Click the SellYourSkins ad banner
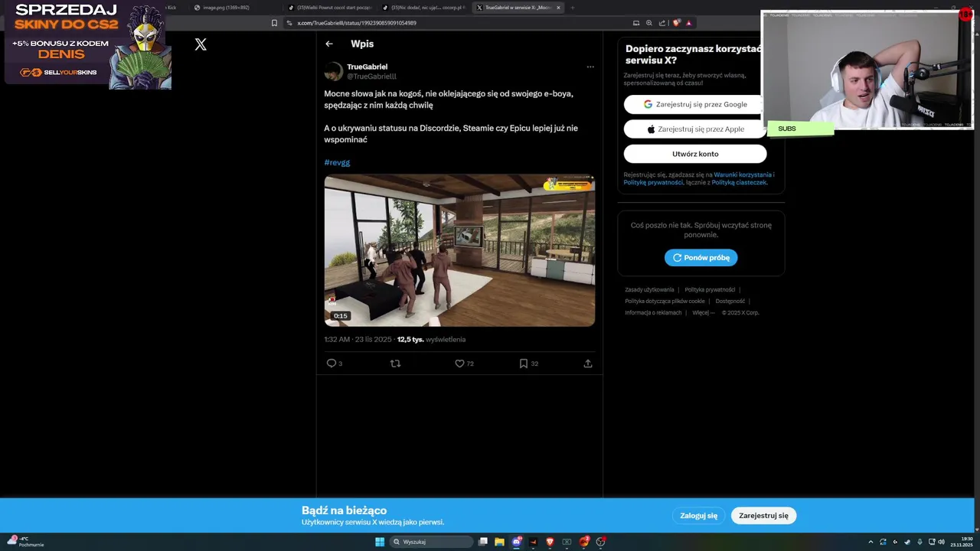This screenshot has height=551, width=980. pyautogui.click(x=88, y=46)
